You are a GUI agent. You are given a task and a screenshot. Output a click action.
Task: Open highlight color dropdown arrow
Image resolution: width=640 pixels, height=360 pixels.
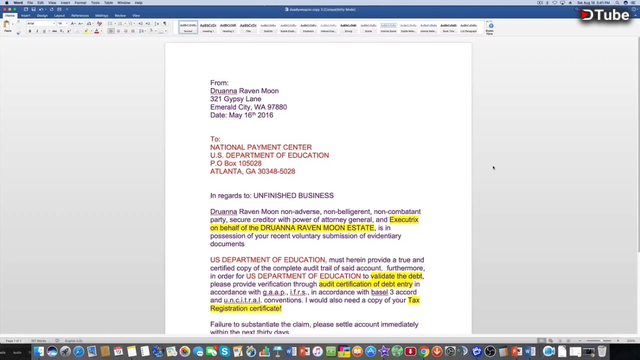tap(91, 31)
